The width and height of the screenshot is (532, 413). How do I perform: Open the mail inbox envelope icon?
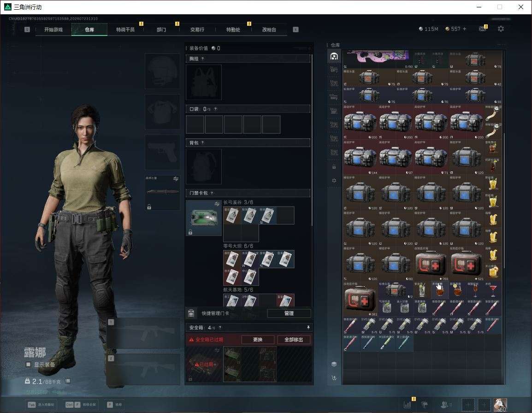483,29
